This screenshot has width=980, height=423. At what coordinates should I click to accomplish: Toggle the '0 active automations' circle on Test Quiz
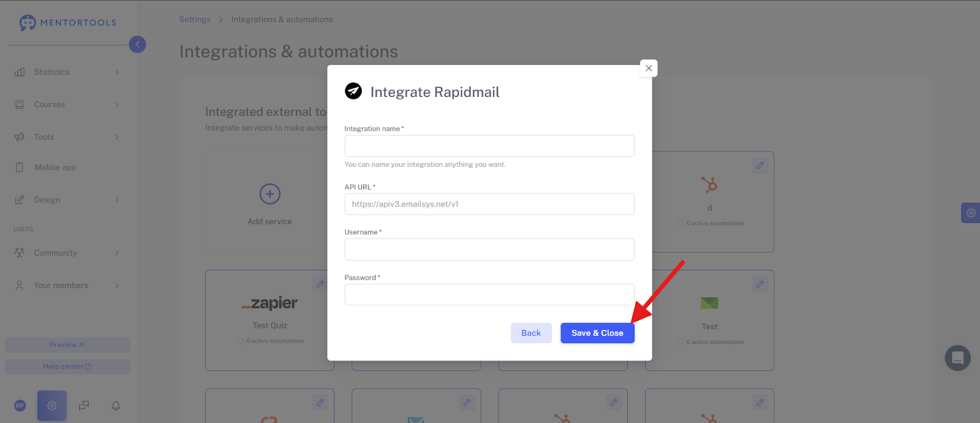240,341
